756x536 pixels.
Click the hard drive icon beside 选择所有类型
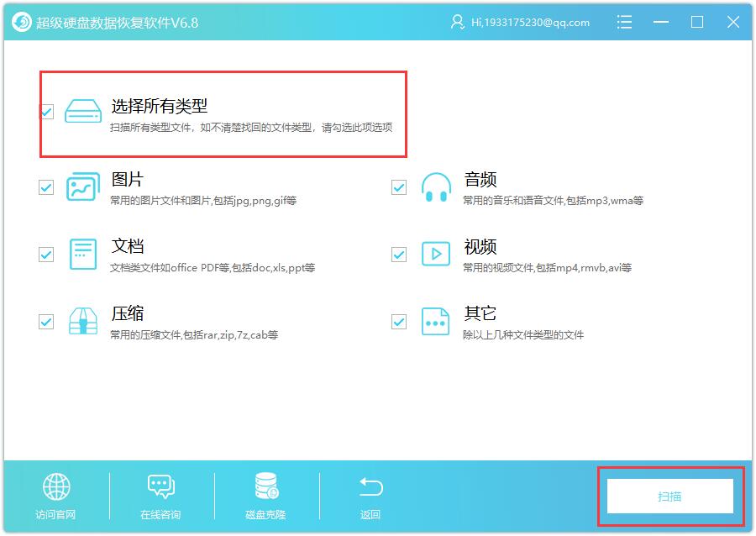click(83, 111)
